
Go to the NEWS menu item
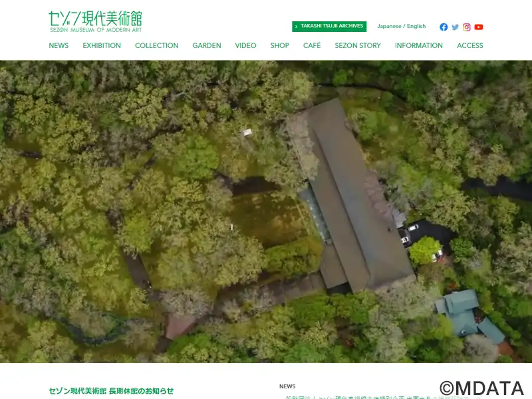click(59, 45)
